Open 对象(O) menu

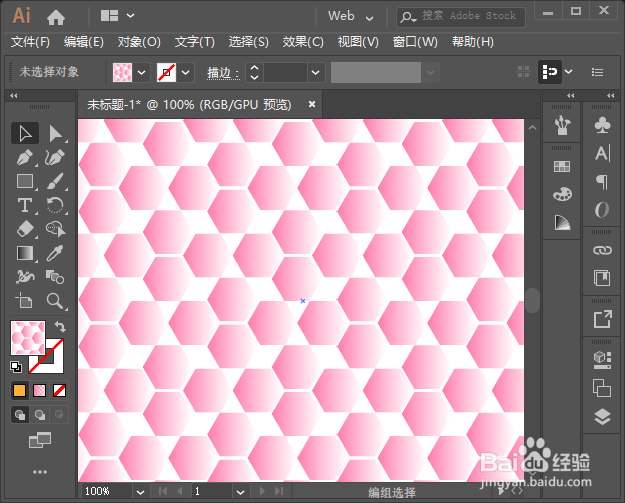(x=139, y=42)
